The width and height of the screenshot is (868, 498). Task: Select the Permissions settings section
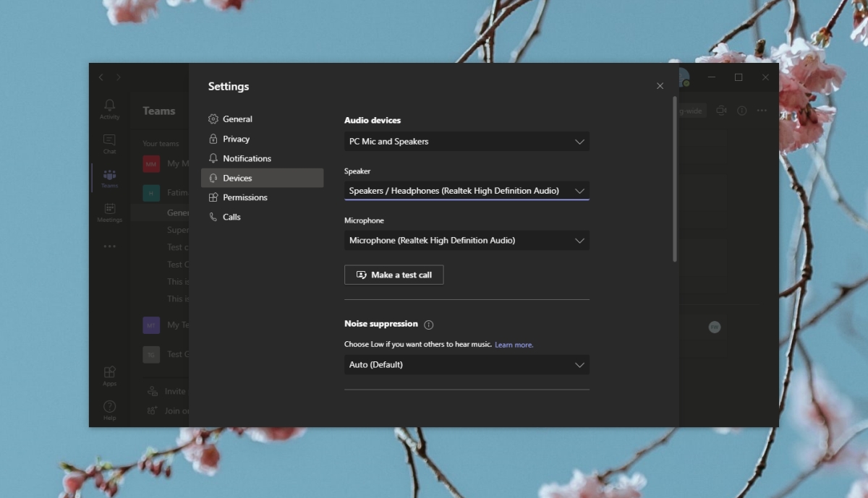click(244, 197)
